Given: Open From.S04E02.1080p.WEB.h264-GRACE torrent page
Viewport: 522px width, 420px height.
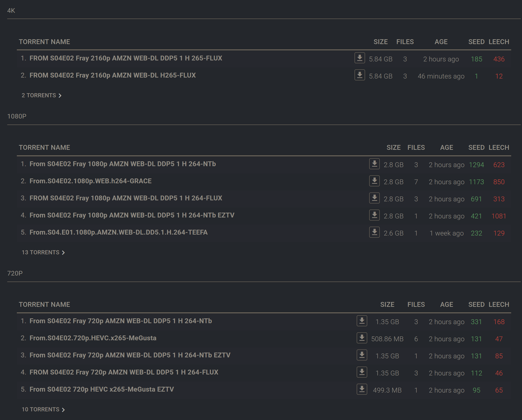Looking at the screenshot, I should (90, 181).
